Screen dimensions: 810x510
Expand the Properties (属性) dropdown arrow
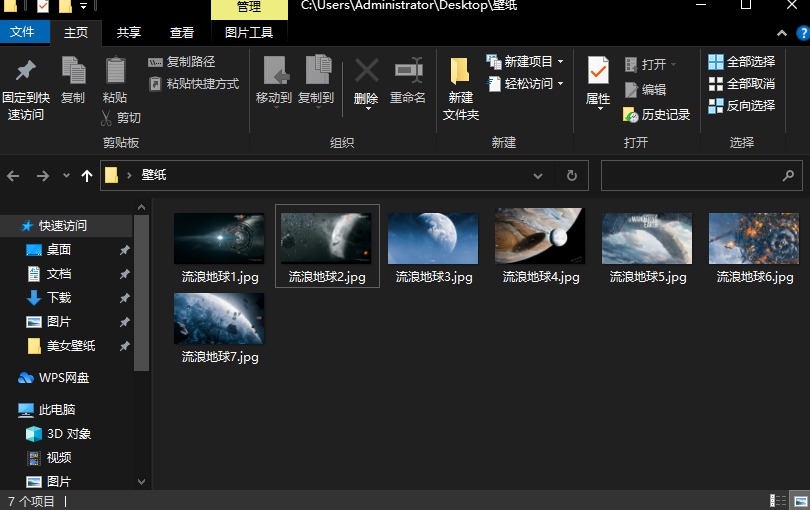[600, 109]
